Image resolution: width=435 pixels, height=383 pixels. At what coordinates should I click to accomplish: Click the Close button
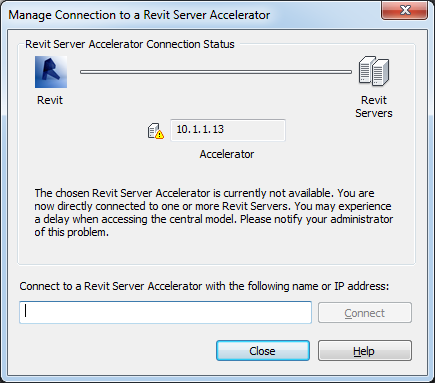(263, 351)
